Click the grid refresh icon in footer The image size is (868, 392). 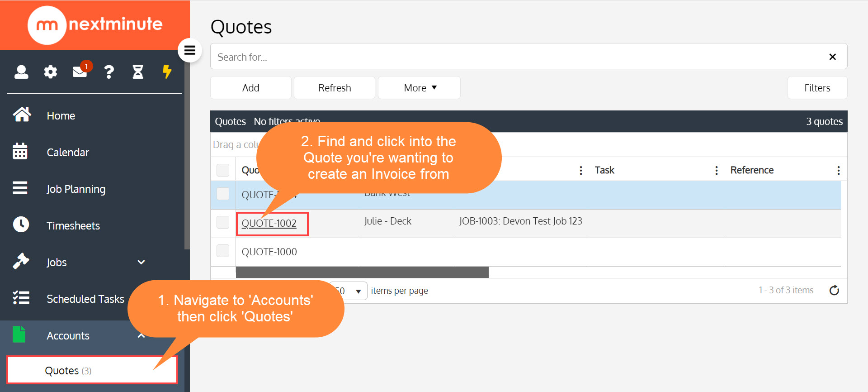(x=834, y=290)
